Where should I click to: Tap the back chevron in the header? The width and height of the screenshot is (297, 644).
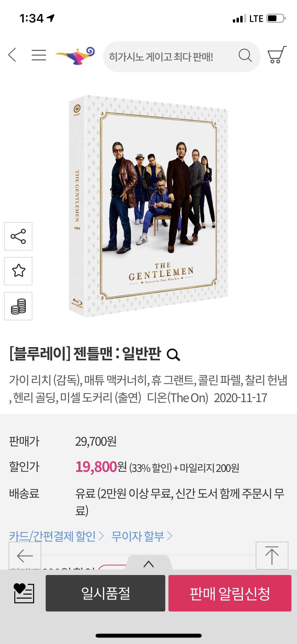pyautogui.click(x=12, y=55)
